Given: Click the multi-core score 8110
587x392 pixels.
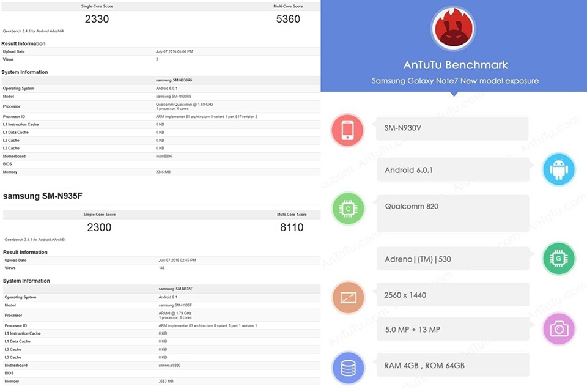Looking at the screenshot, I should 292,227.
